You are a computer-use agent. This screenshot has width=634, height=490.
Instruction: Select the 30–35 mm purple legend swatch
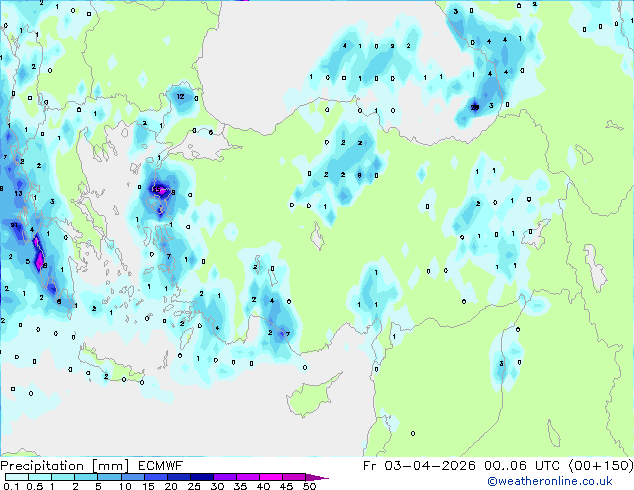[x=225, y=477]
